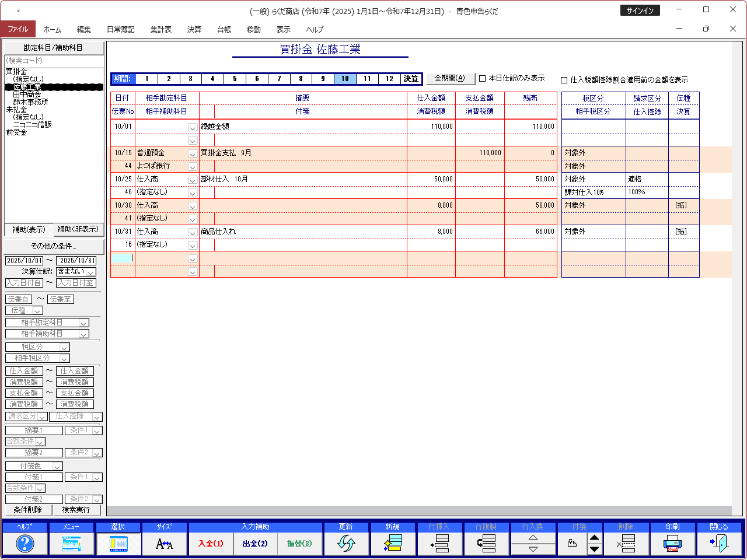747x560 pixels.
Task: Click the start date field 2025/10/01
Action: (24, 261)
